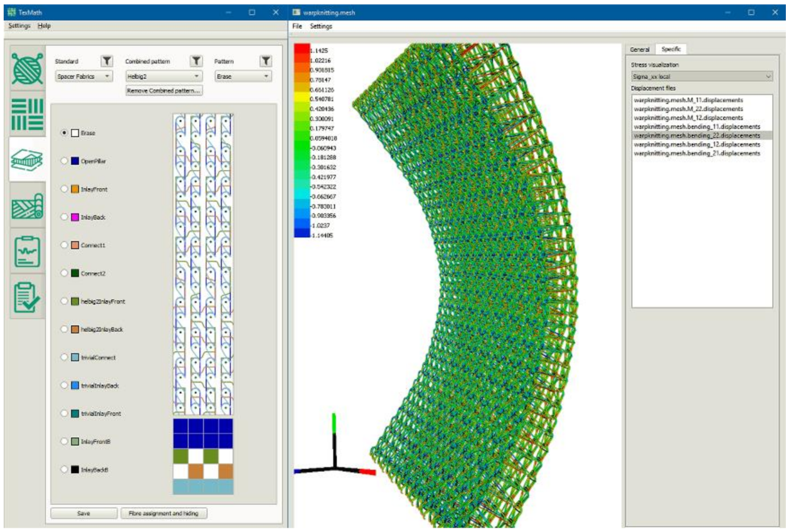Click the filter icon beside Standard
This screenshot has width=789, height=532.
pyautogui.click(x=107, y=61)
